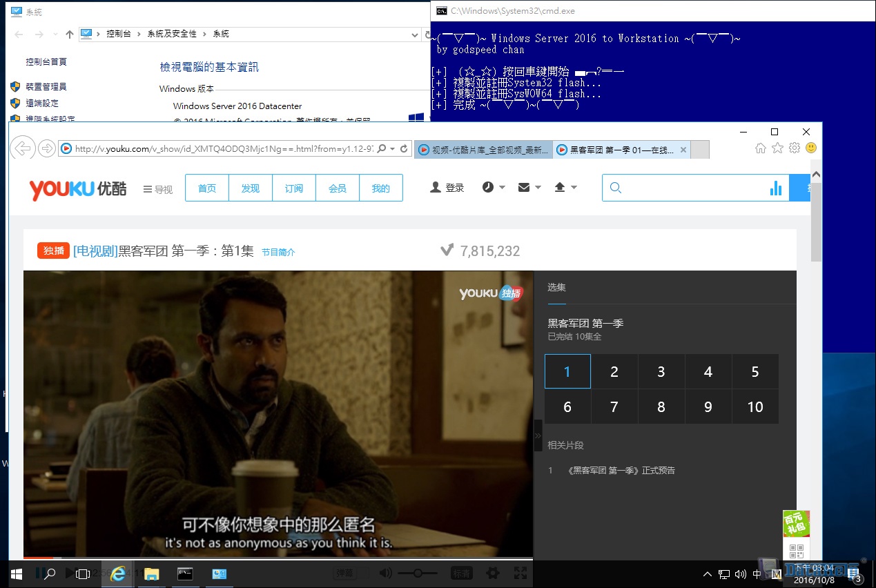This screenshot has width=876, height=588.
Task: Open the IE Favorites star icon
Action: 777,148
